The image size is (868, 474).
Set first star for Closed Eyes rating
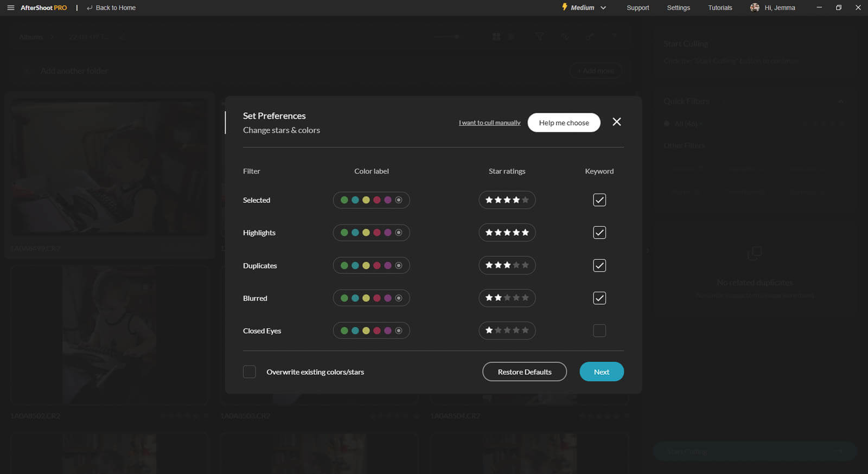click(489, 330)
